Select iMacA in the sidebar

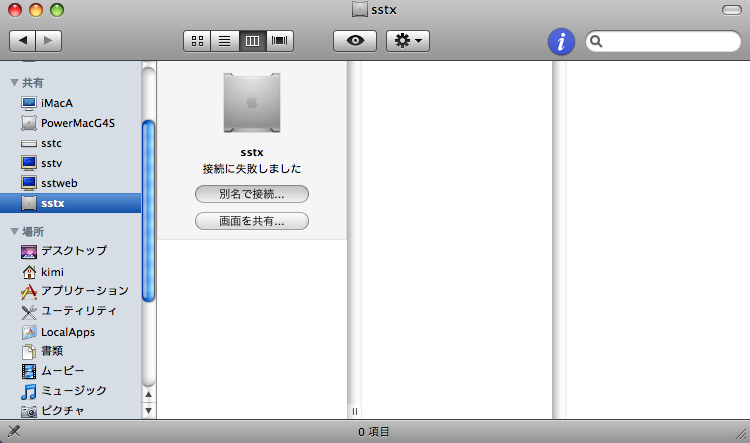coord(57,103)
